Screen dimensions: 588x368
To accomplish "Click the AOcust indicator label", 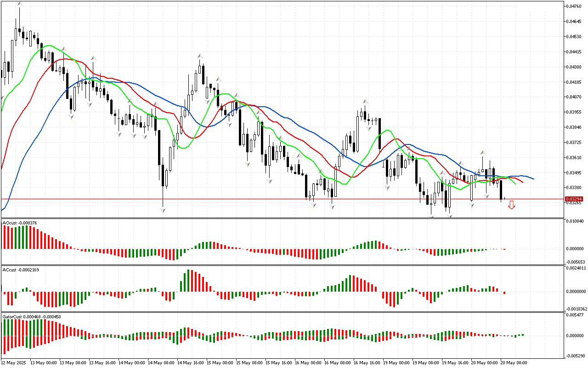I will click(x=20, y=223).
